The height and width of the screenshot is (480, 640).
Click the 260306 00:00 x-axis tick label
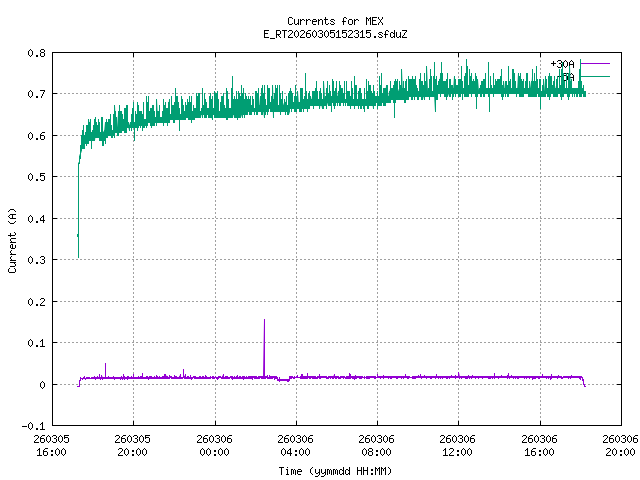[214, 445]
